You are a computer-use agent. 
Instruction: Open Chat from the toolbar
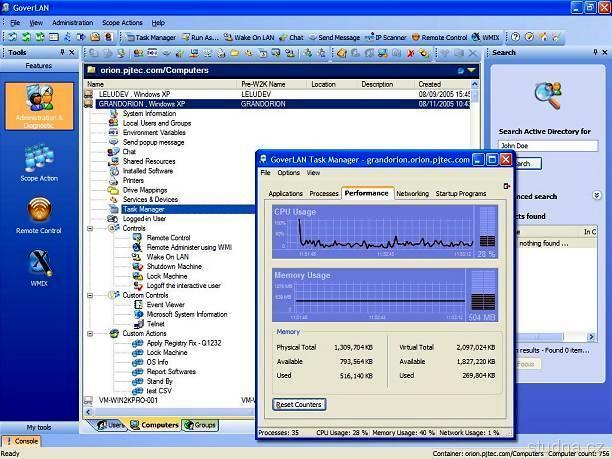[x=291, y=37]
